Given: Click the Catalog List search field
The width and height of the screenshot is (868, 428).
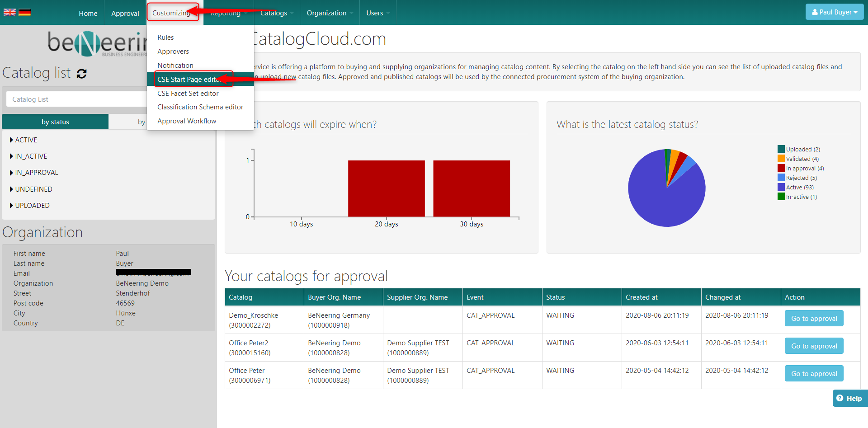Looking at the screenshot, I should (77, 99).
